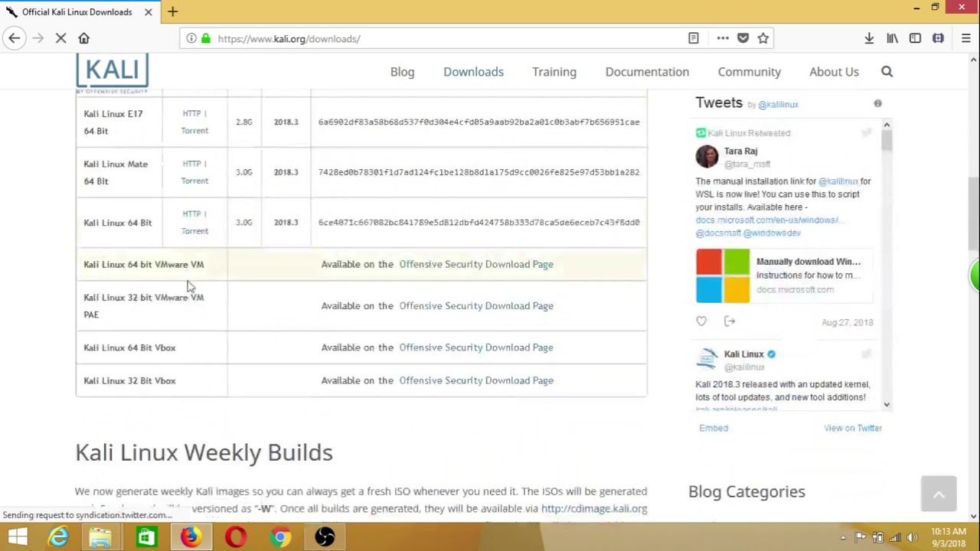Stop loading the page

pyautogui.click(x=60, y=38)
